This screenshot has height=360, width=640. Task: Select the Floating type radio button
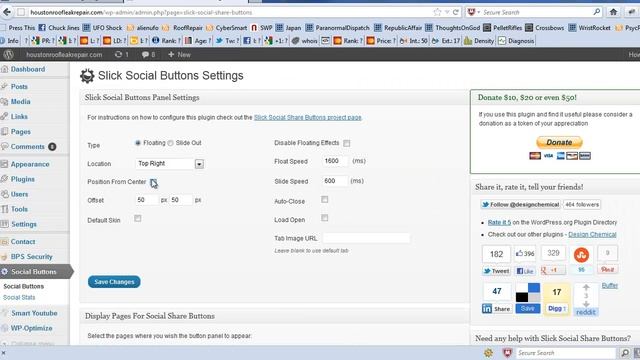coord(138,143)
